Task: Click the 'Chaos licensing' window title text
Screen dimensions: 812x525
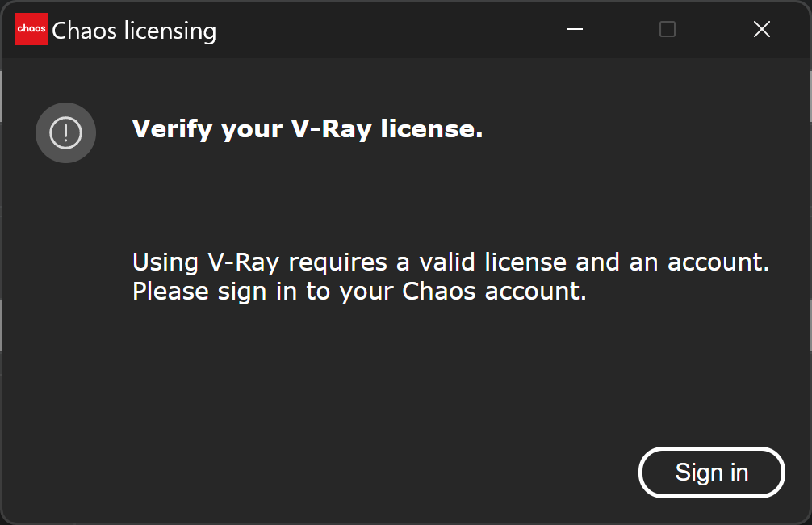Action: tap(134, 31)
